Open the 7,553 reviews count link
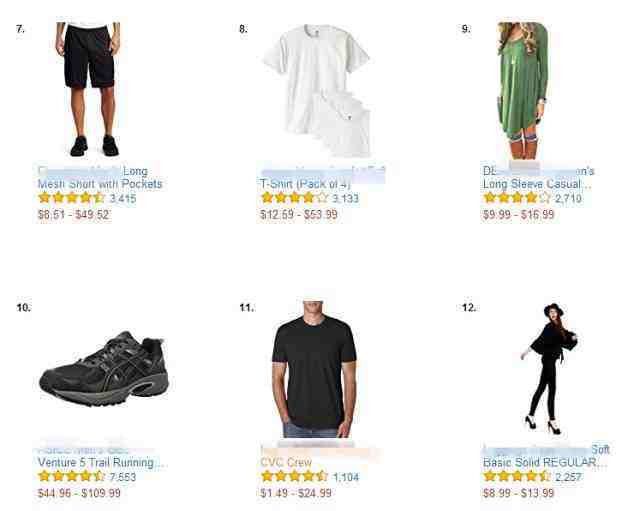 pyautogui.click(x=123, y=477)
